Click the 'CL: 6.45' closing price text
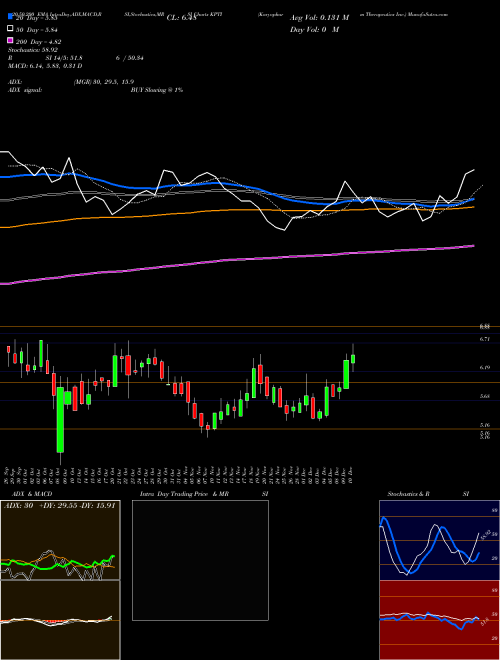500x660 pixels. pyautogui.click(x=181, y=18)
